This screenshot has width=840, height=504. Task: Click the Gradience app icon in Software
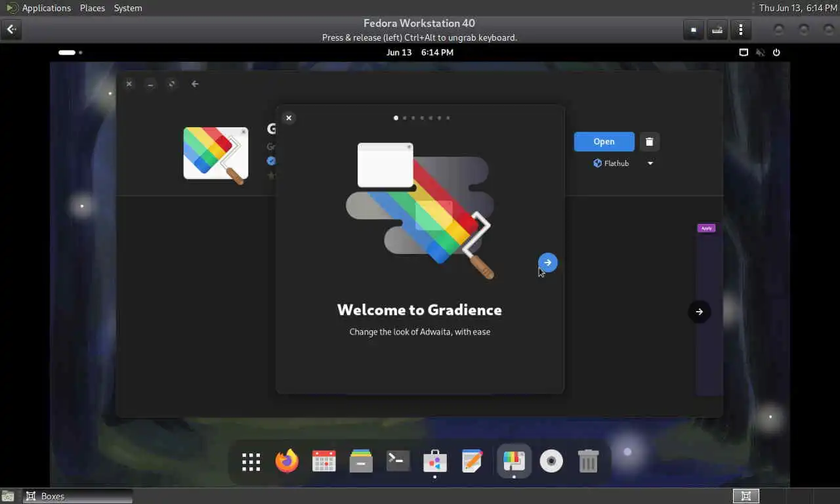[216, 155]
